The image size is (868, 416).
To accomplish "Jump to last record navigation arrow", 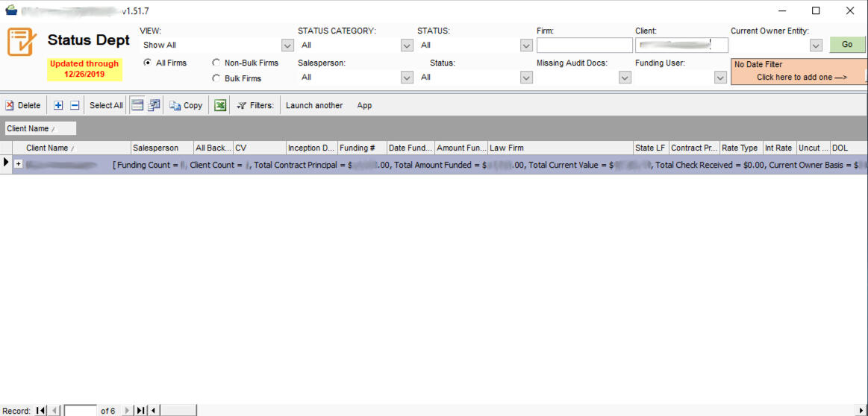I will tap(140, 411).
